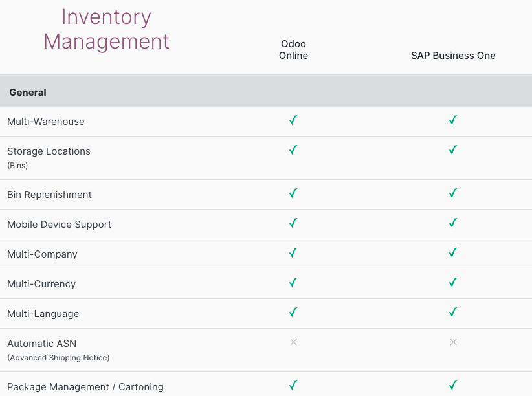Select Odoo checkmark for Multi-Currency
The width and height of the screenshot is (532, 396).
click(293, 282)
